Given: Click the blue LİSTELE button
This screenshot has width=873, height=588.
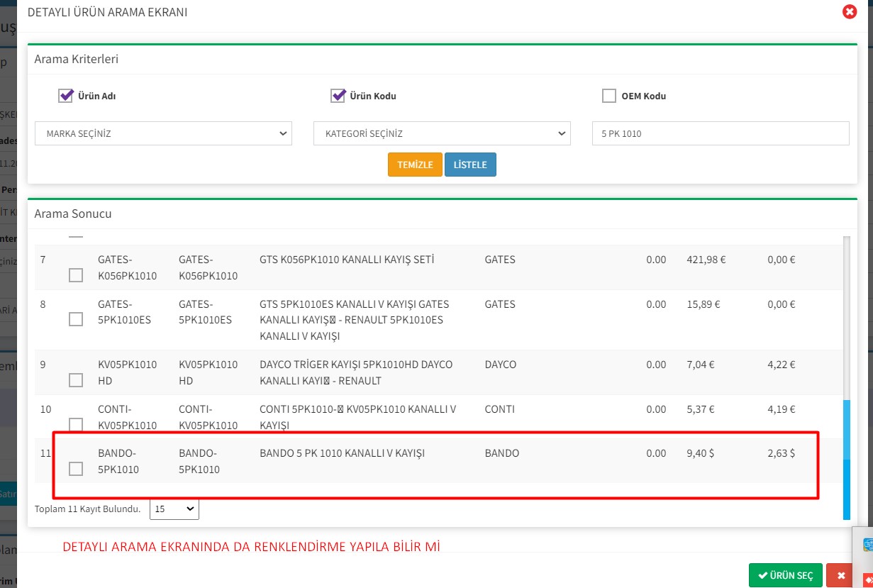Looking at the screenshot, I should coord(470,165).
